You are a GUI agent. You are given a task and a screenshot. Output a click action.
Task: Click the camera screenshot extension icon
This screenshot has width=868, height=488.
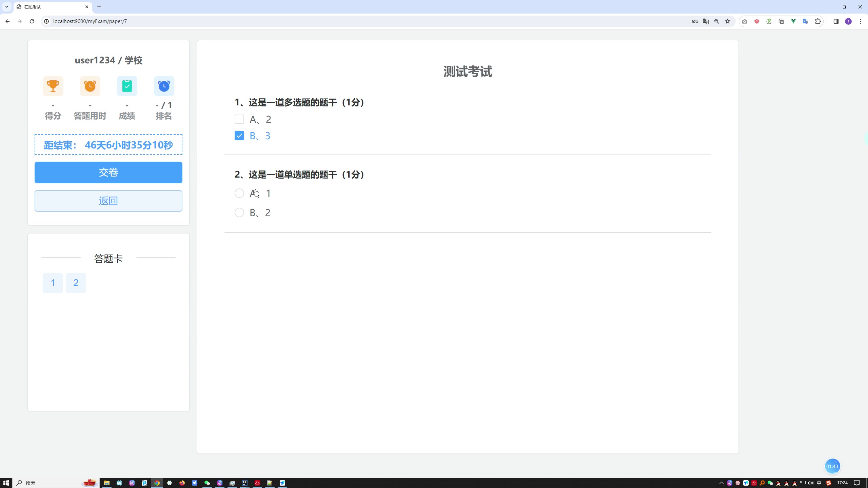pos(744,21)
